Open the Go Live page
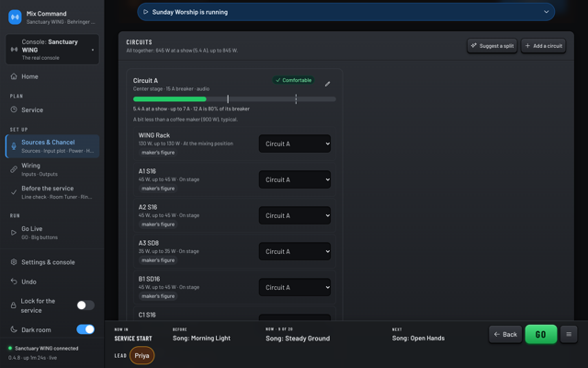Image resolution: width=588 pixels, height=368 pixels. click(x=52, y=233)
